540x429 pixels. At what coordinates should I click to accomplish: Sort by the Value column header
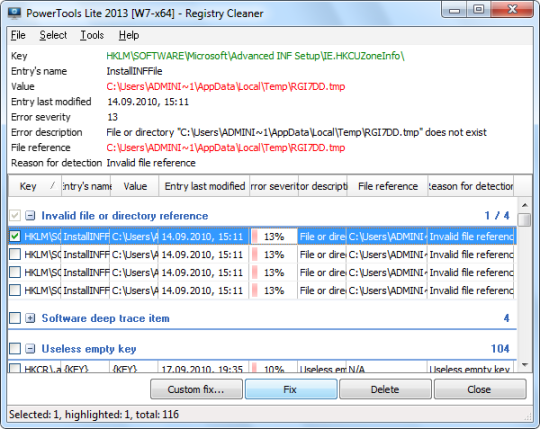135,186
